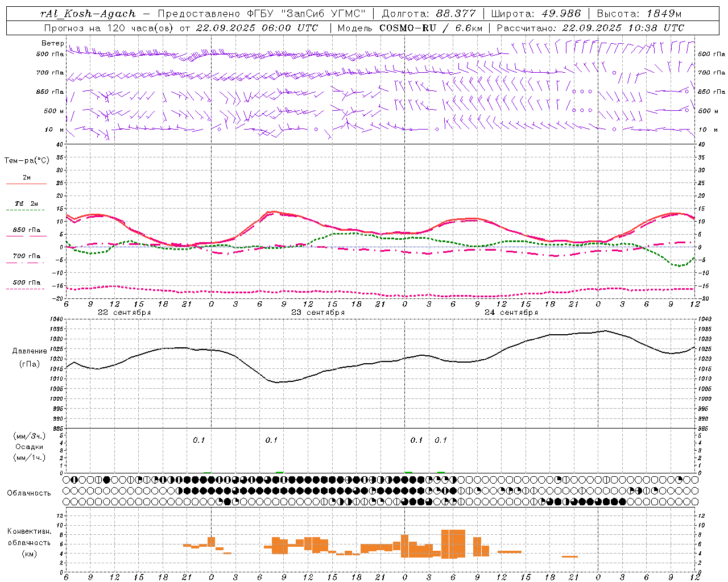Image resolution: width=728 pixels, height=582 pixels.
Task: Click the rAl_Kosh-Agach station title
Action: [88, 14]
